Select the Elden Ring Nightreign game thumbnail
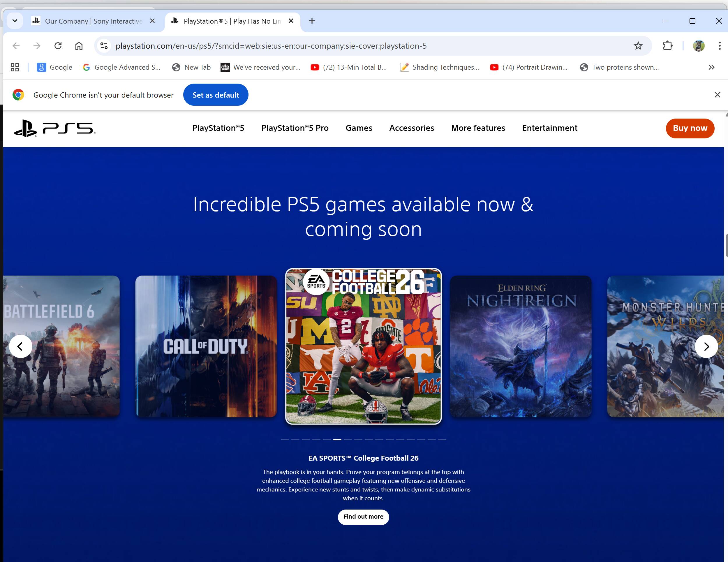Image resolution: width=728 pixels, height=562 pixels. pyautogui.click(x=520, y=346)
